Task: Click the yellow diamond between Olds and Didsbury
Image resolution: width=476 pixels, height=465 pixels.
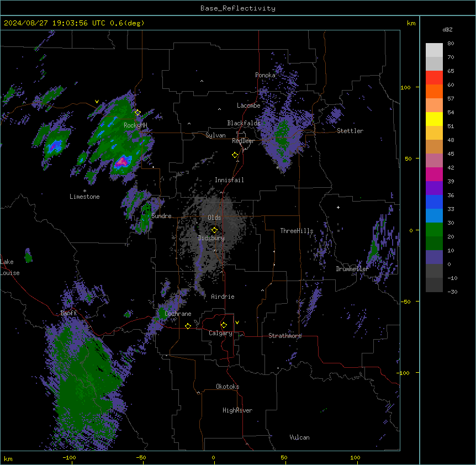Action: coord(214,230)
